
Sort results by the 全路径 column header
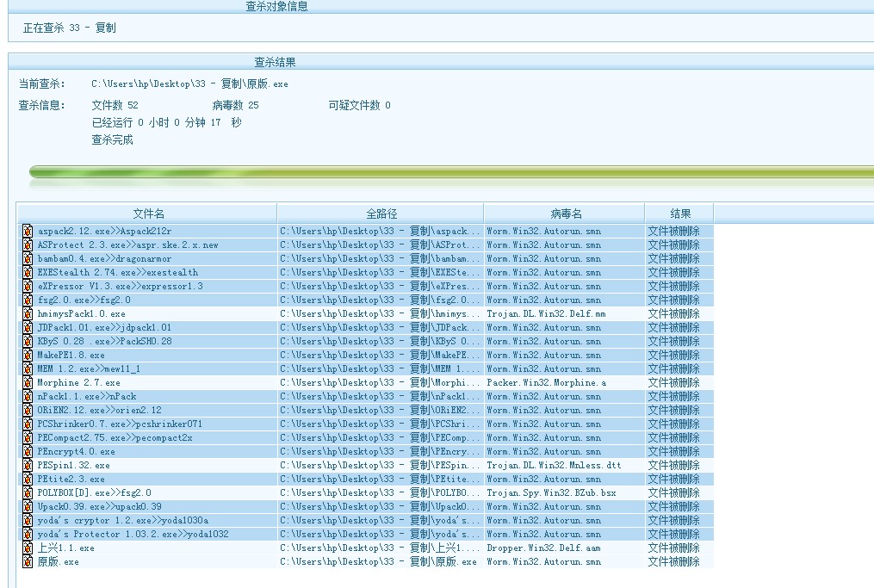coord(381,214)
